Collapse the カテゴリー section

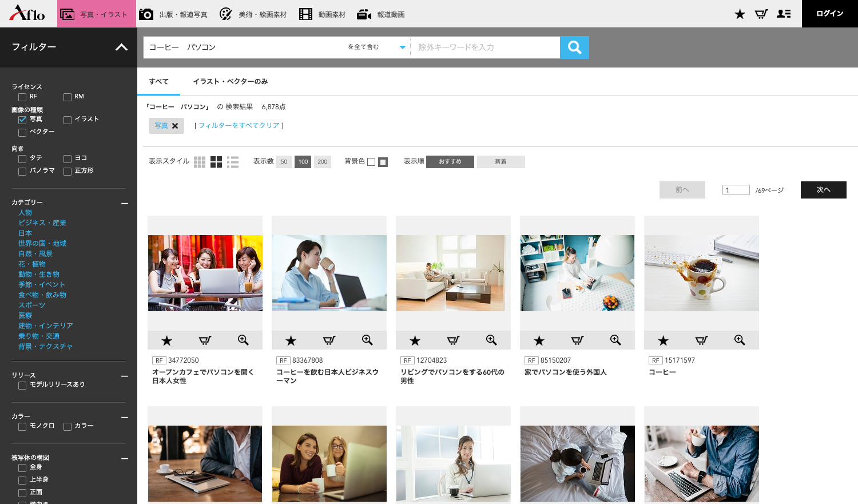click(125, 203)
